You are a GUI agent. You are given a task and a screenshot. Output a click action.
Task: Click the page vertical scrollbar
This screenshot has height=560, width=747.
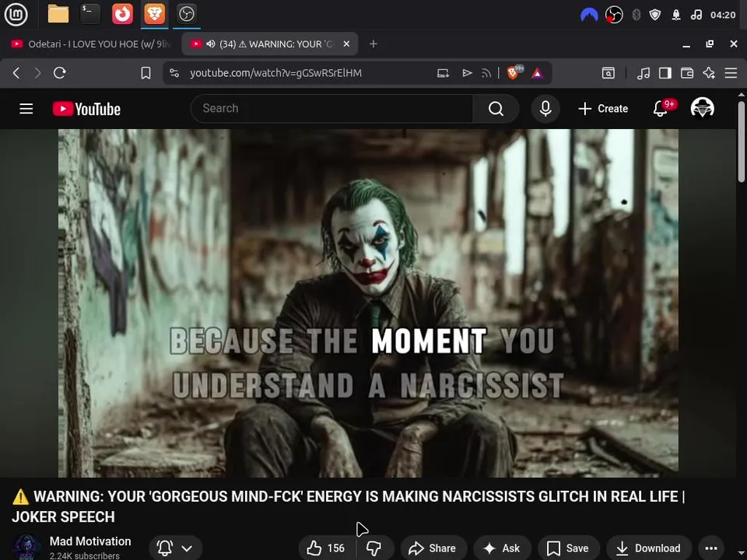(x=742, y=141)
